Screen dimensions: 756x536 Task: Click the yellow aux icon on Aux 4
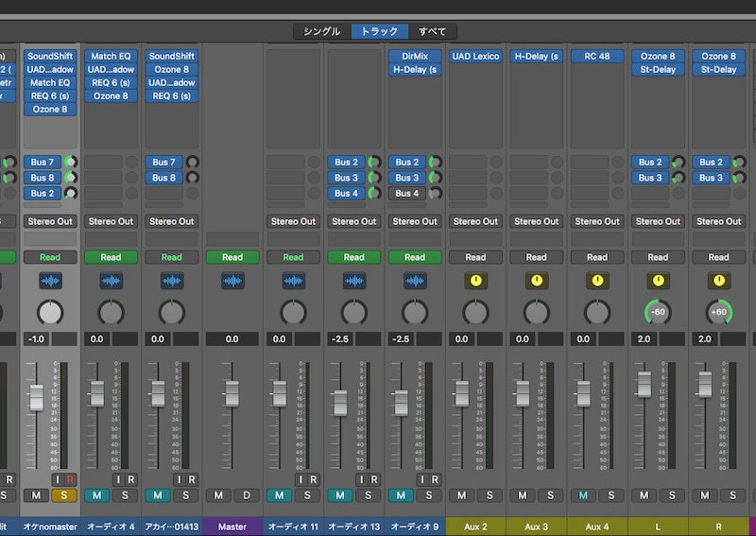click(597, 281)
